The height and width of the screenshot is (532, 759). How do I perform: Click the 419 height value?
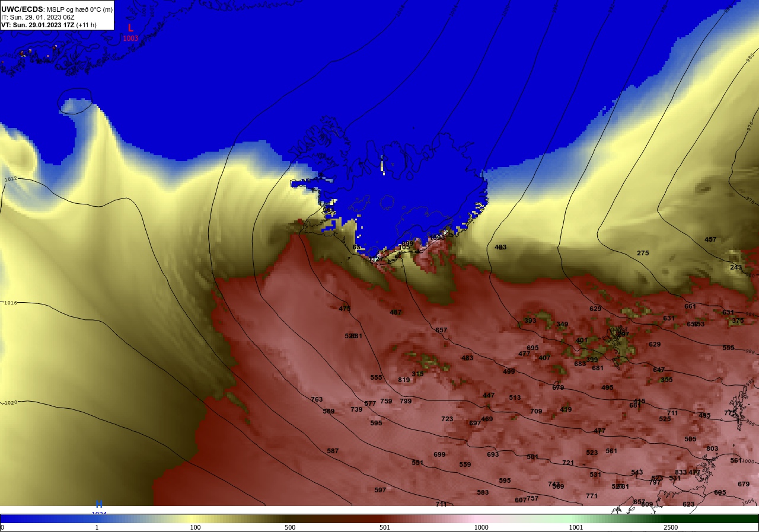click(x=566, y=409)
